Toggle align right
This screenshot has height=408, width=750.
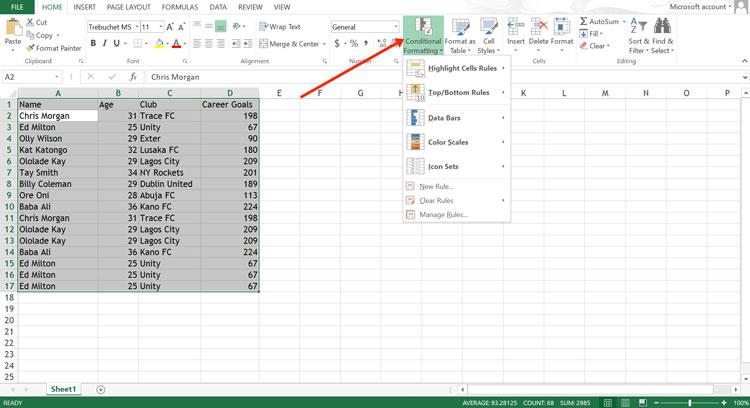[x=221, y=44]
